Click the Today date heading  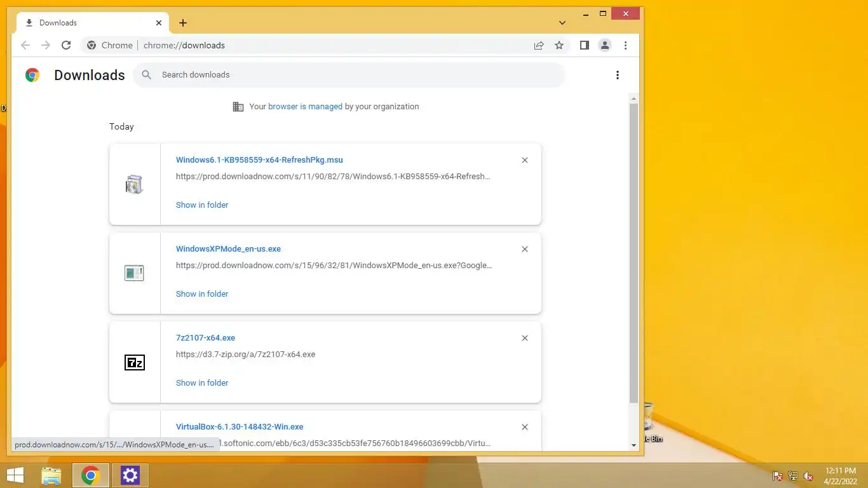coord(121,126)
